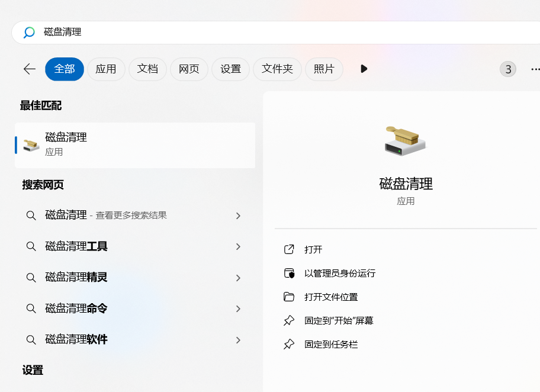Switch to the 设置 filter tab
540x392 pixels.
(x=230, y=69)
